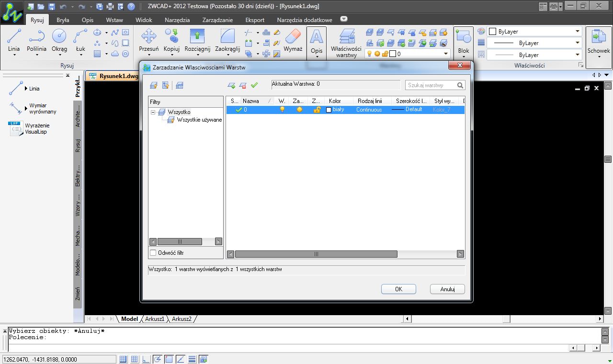Open the Eksport ribbon tab
This screenshot has width=613, height=364.
coord(255,20)
